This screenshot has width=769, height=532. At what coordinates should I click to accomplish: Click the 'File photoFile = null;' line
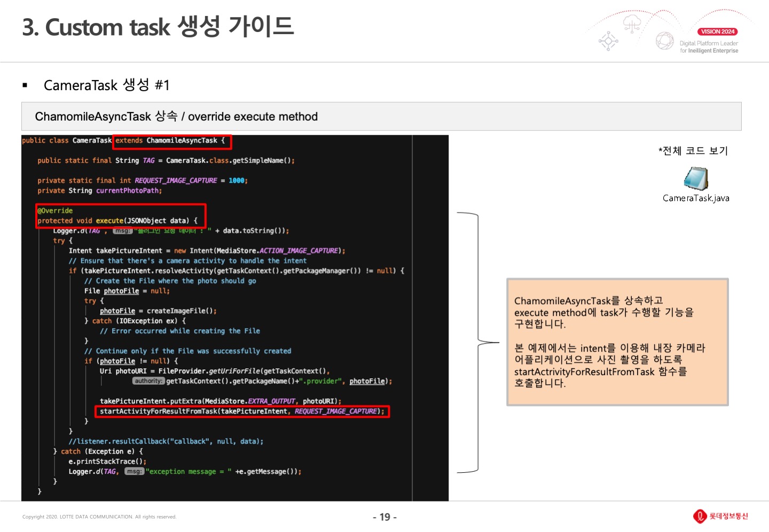(127, 291)
